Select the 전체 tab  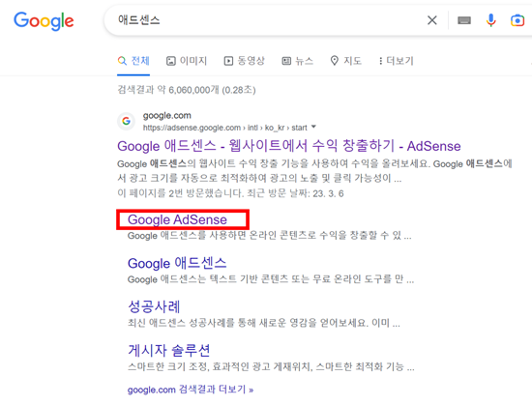tap(133, 61)
